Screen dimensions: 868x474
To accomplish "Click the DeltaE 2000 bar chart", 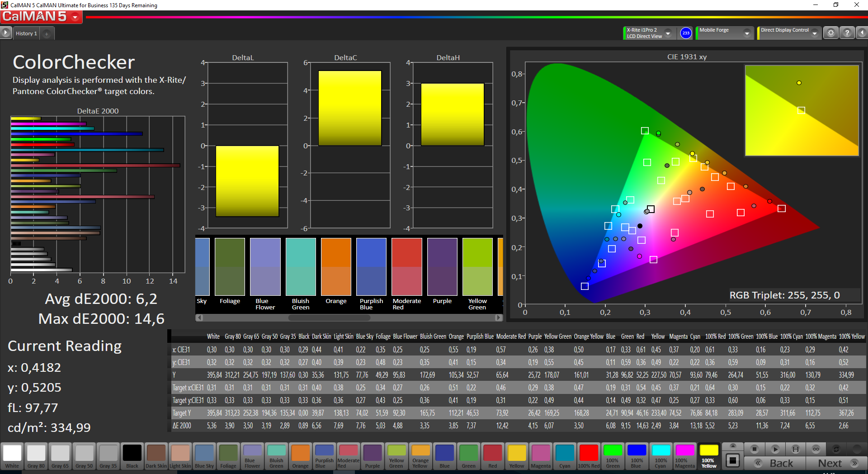I will 98,194.
